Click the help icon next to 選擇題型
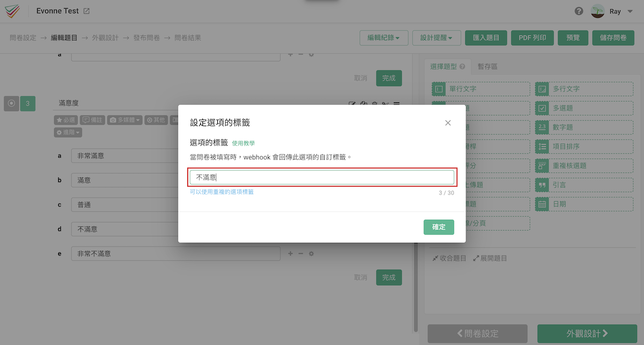The image size is (644, 345). [x=462, y=67]
